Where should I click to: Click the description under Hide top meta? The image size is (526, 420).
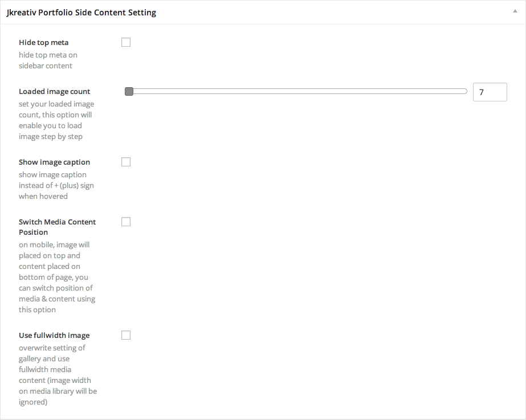click(48, 60)
